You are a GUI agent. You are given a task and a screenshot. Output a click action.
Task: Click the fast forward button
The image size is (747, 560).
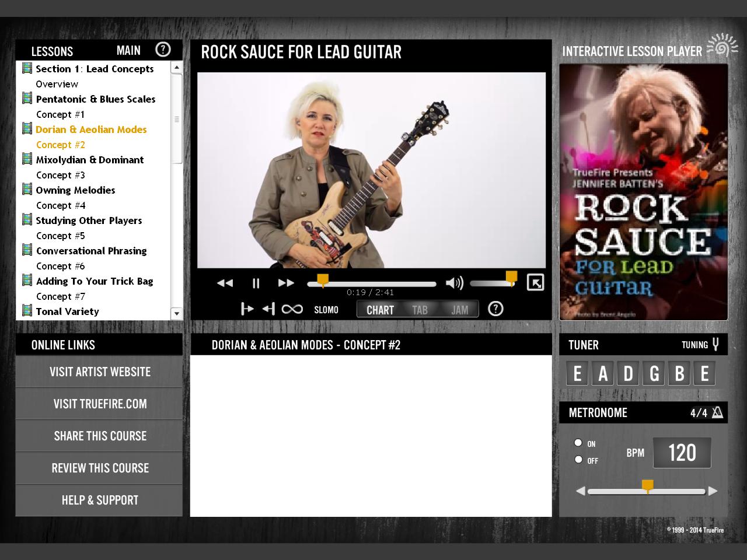tap(286, 283)
